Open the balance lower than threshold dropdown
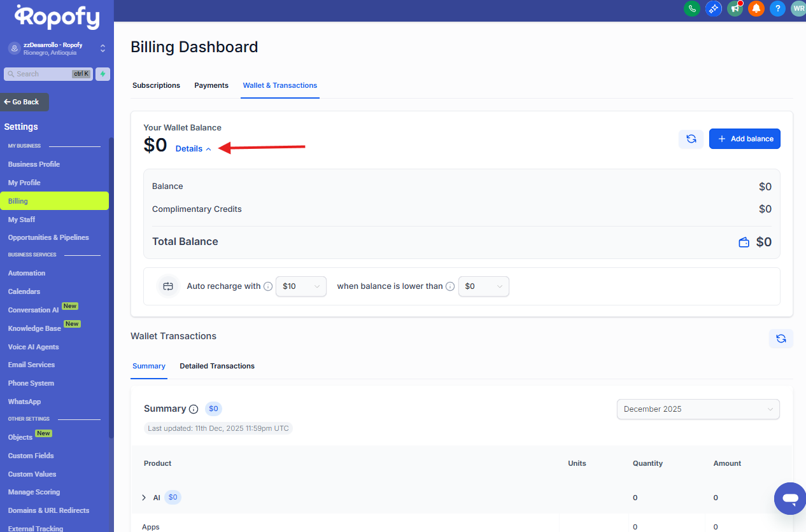Viewport: 806px width, 532px height. [484, 286]
